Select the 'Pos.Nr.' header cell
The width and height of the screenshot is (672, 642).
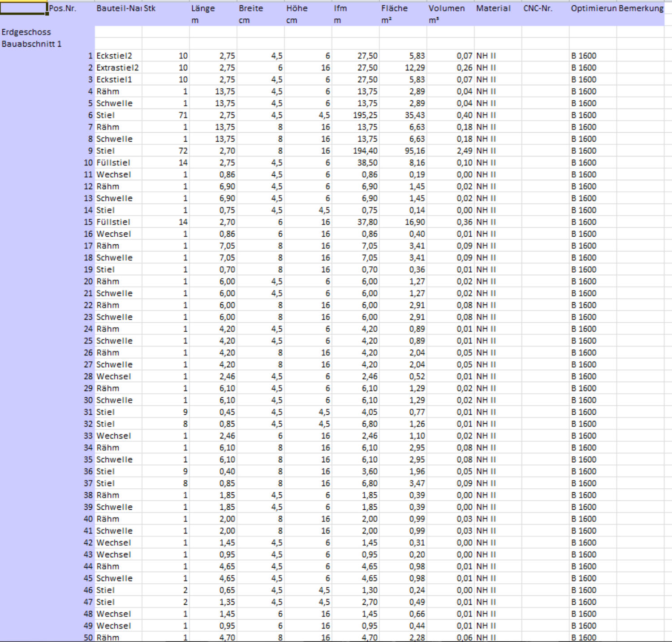click(71, 8)
